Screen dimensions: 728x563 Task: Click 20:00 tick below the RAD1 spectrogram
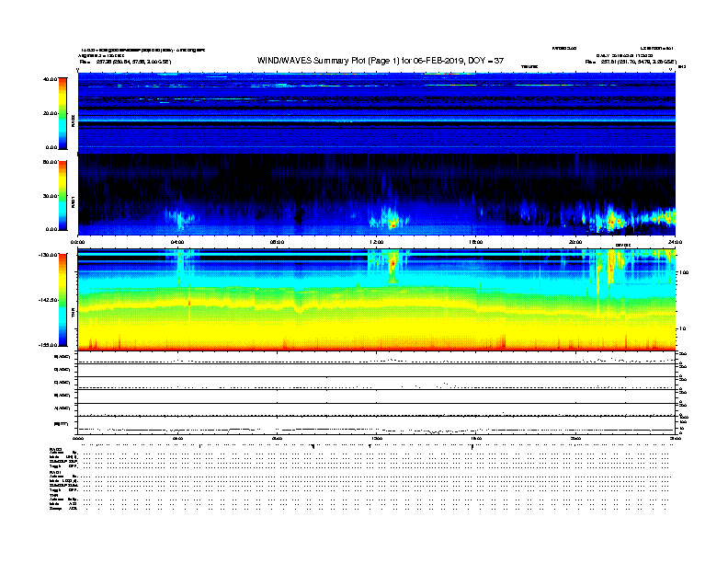click(x=575, y=242)
